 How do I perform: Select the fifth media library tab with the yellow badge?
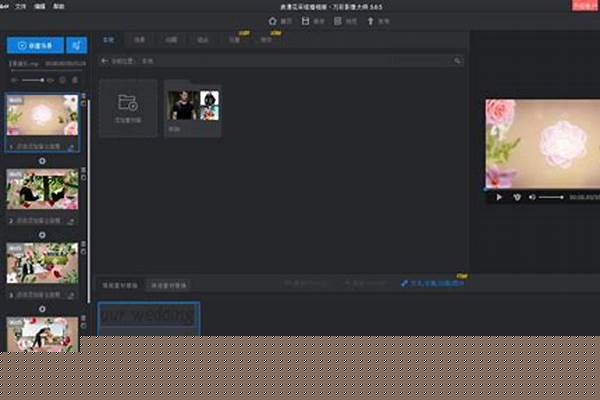point(235,40)
